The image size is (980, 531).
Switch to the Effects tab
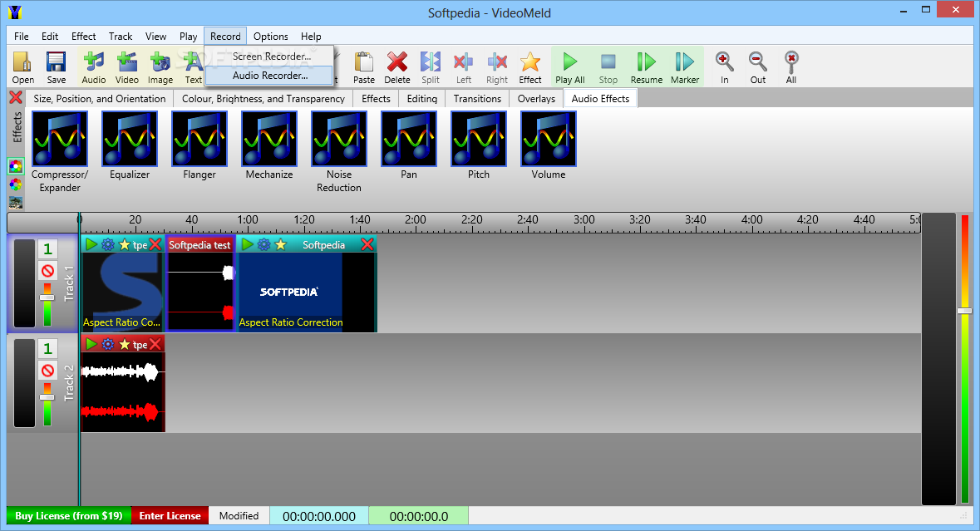point(376,99)
